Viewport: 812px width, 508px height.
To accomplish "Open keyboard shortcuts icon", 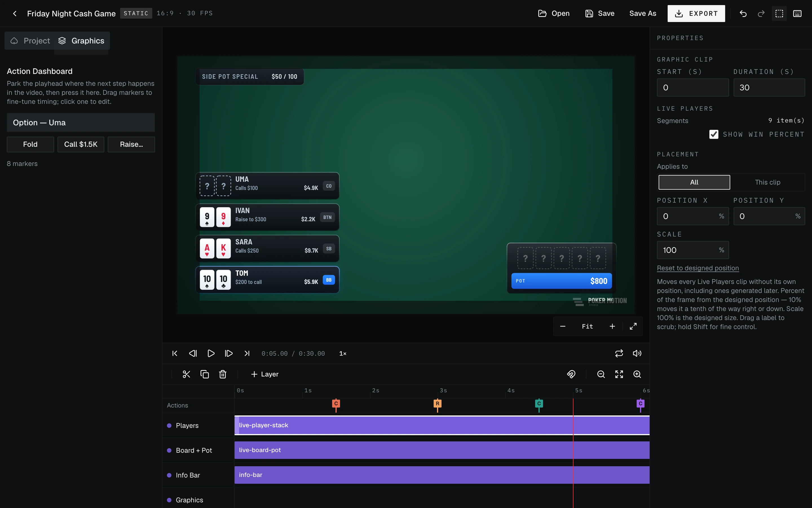I will pyautogui.click(x=797, y=14).
